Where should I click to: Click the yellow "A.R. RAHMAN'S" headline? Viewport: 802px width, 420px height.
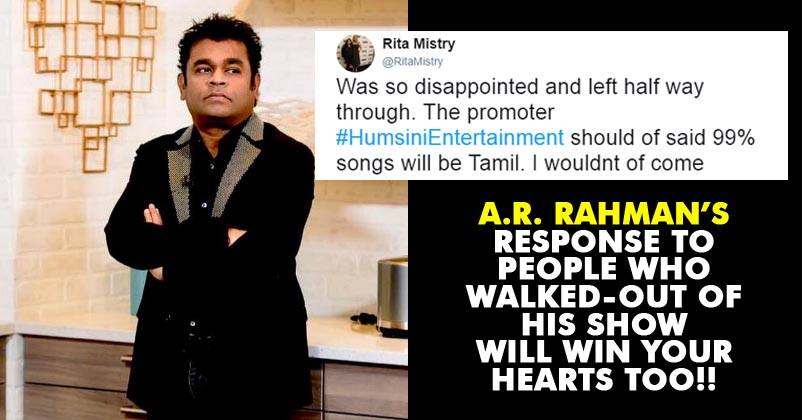pos(603,214)
